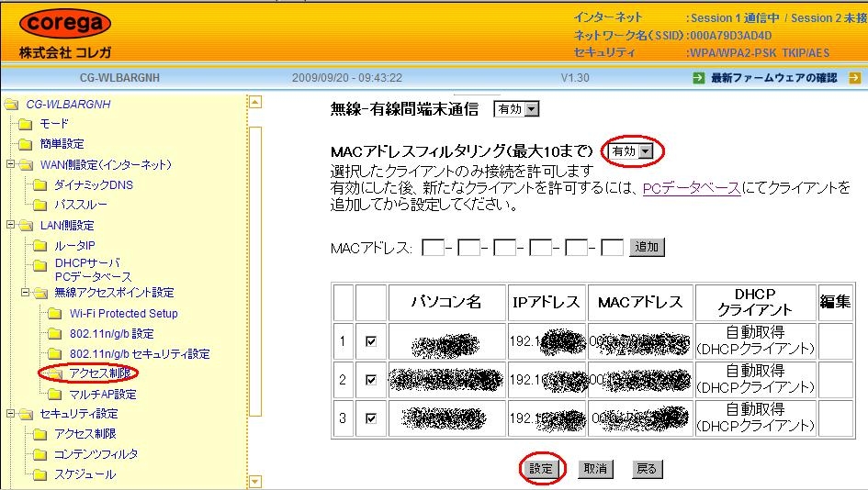Click the 戻る button
Screen dimensions: 868x490
click(x=647, y=469)
